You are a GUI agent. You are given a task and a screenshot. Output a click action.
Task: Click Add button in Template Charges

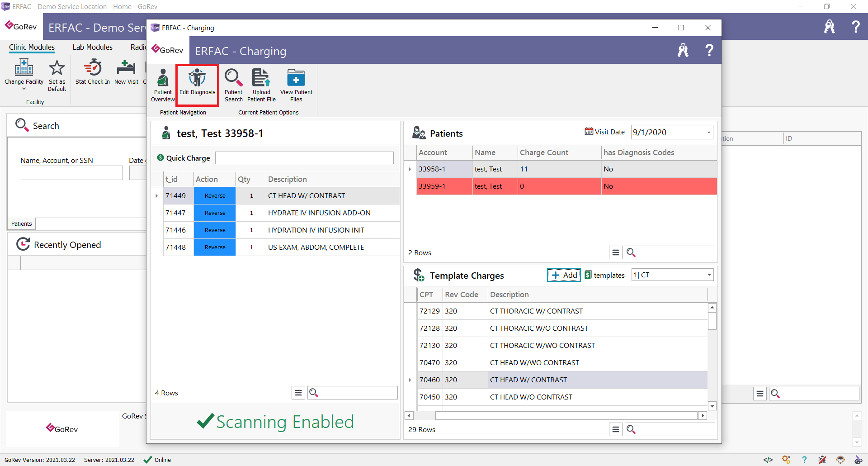coord(564,275)
